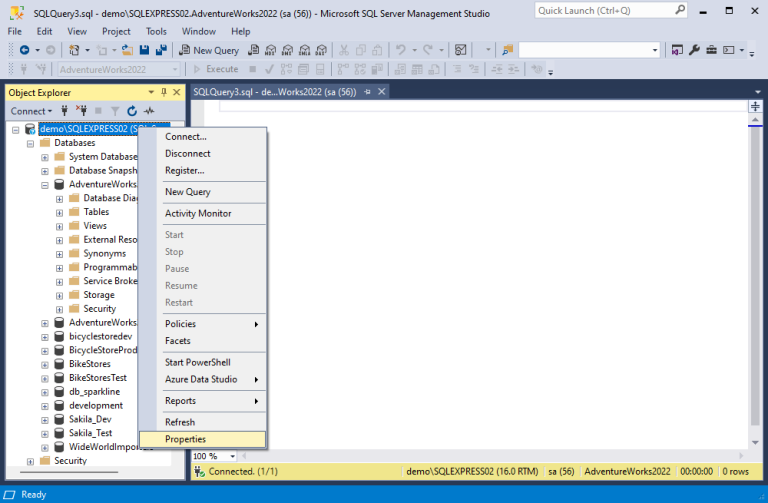
Task: Close the SQLQuery3.sql tab
Action: [381, 92]
